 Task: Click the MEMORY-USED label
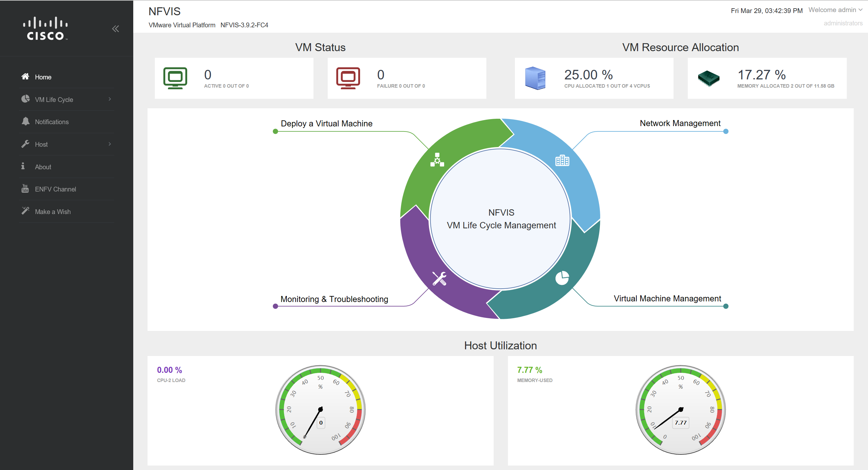(535, 380)
